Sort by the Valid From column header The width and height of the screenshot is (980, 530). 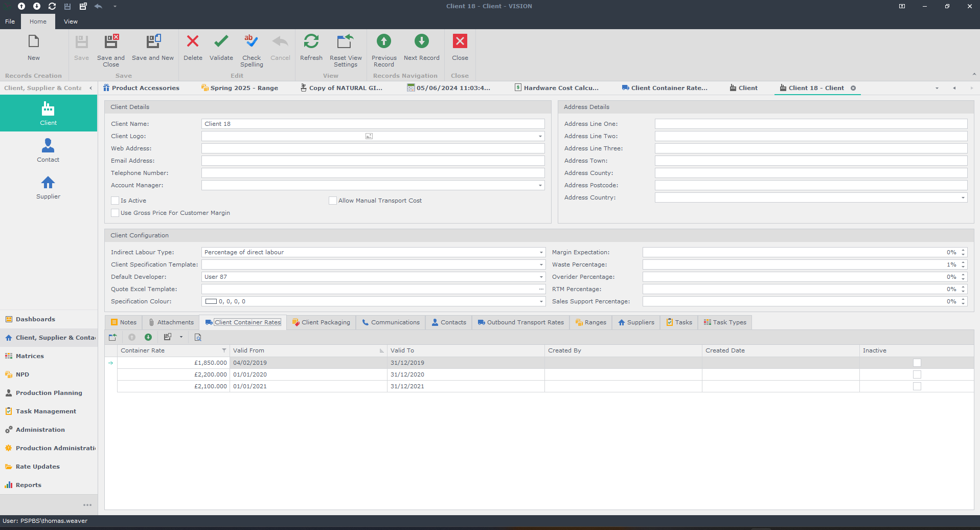click(x=308, y=350)
